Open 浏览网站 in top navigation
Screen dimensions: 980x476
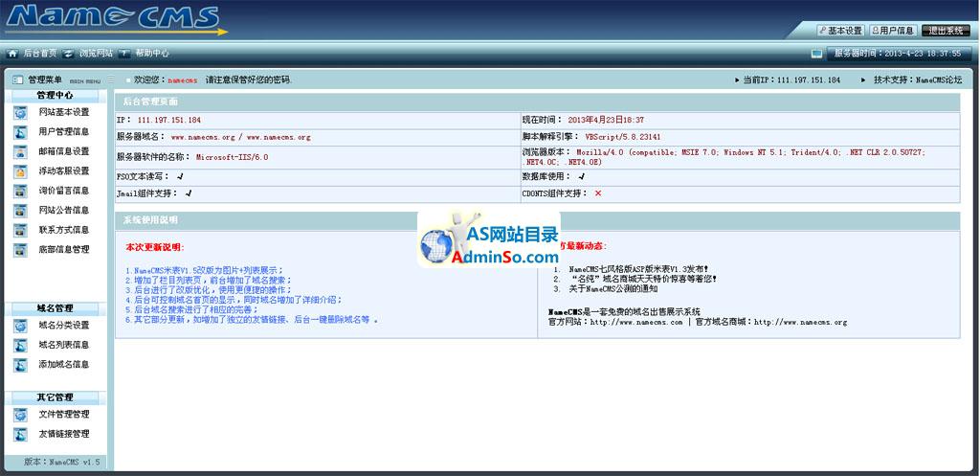(x=97, y=54)
